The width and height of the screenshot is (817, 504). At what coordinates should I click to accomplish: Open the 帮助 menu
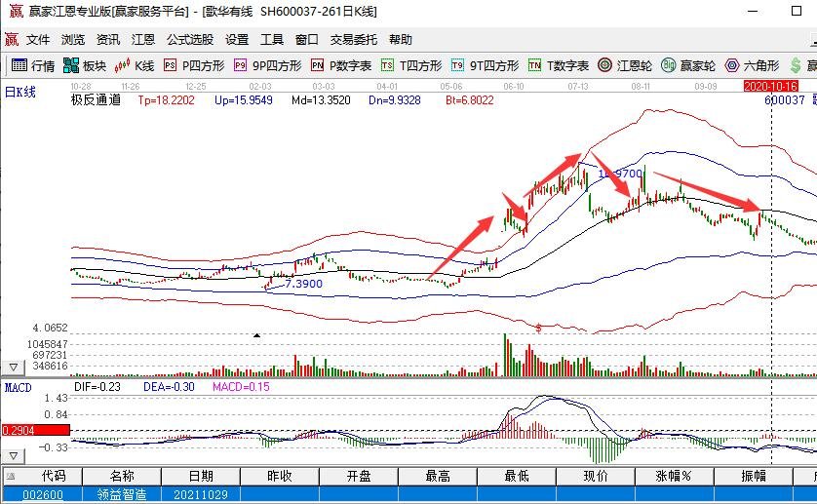coord(400,40)
